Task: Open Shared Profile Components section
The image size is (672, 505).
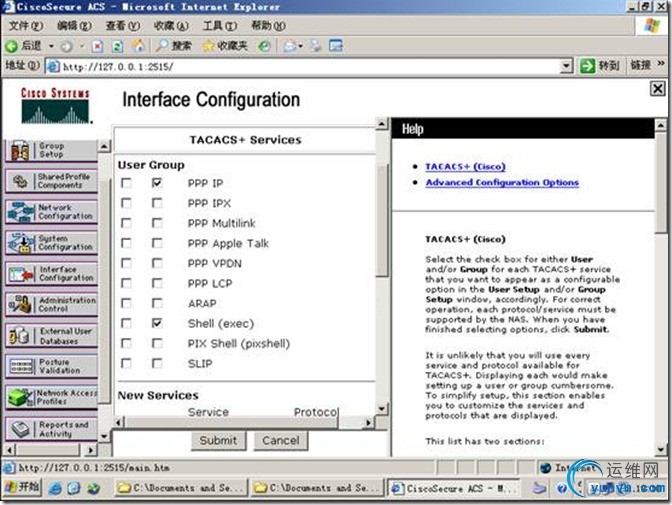Action: click(x=51, y=181)
